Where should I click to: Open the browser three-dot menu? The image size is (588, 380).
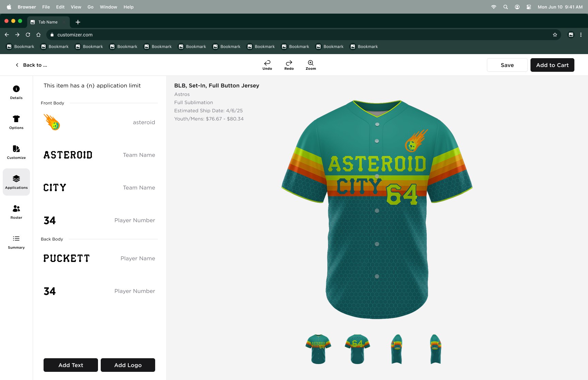[x=581, y=35]
